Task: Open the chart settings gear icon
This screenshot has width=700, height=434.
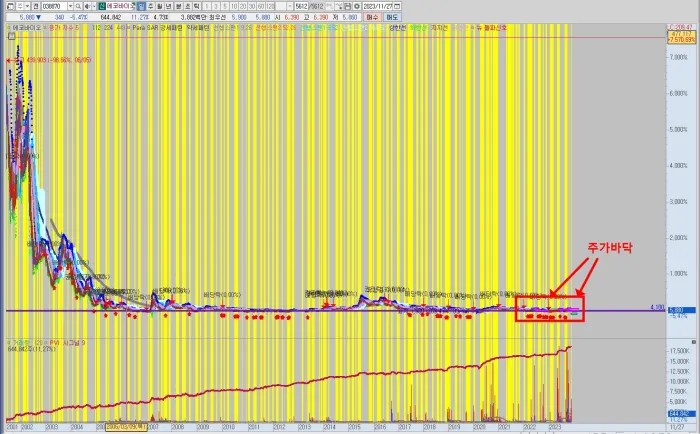Action: pyautogui.click(x=356, y=6)
